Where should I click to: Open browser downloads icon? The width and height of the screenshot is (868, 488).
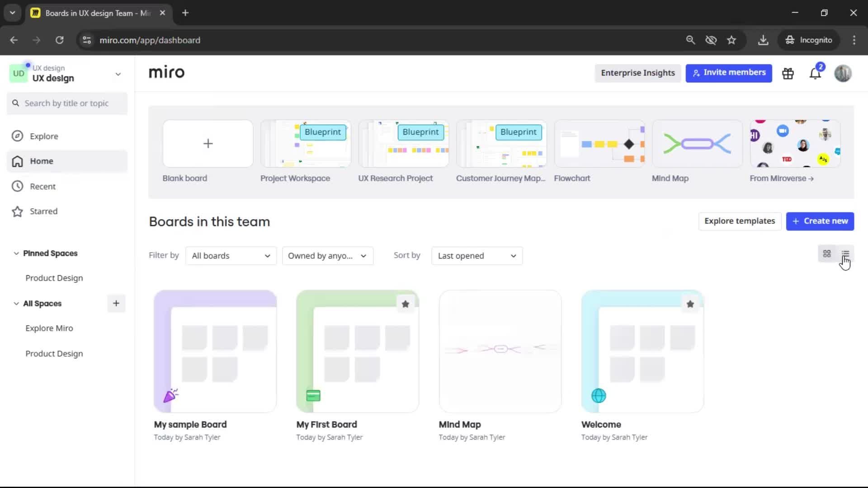pyautogui.click(x=763, y=40)
